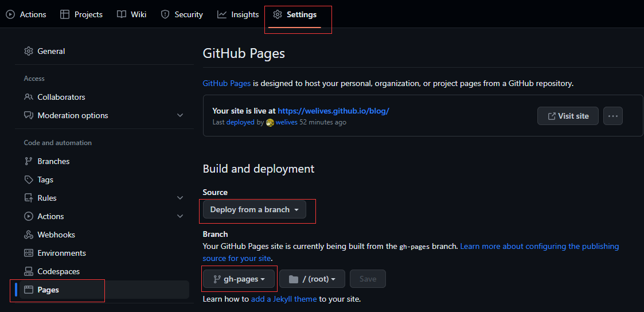Click the welives username link

coord(287,122)
